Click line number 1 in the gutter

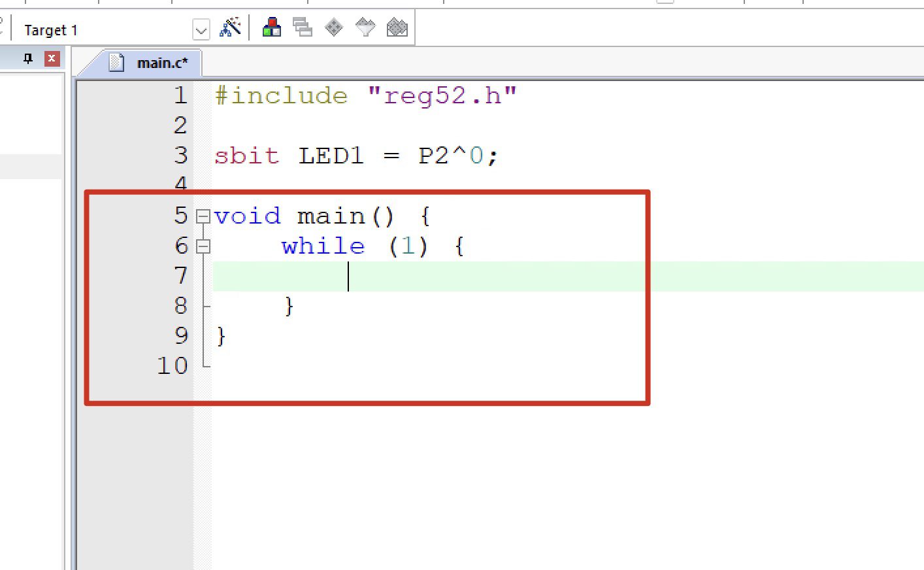pyautogui.click(x=180, y=96)
